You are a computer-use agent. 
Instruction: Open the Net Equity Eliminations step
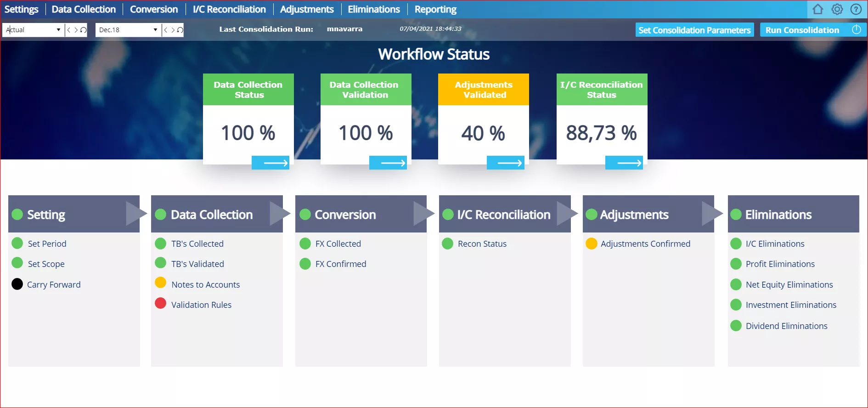(789, 284)
